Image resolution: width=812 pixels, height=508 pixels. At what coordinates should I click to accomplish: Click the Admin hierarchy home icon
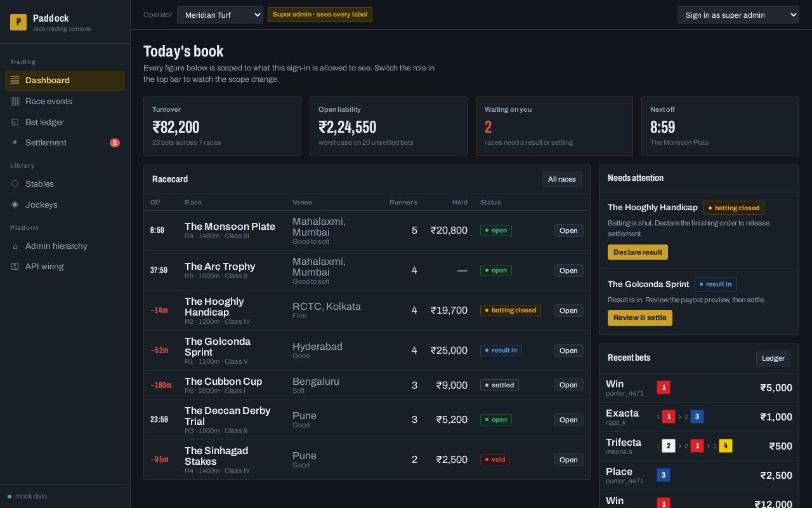click(x=15, y=246)
